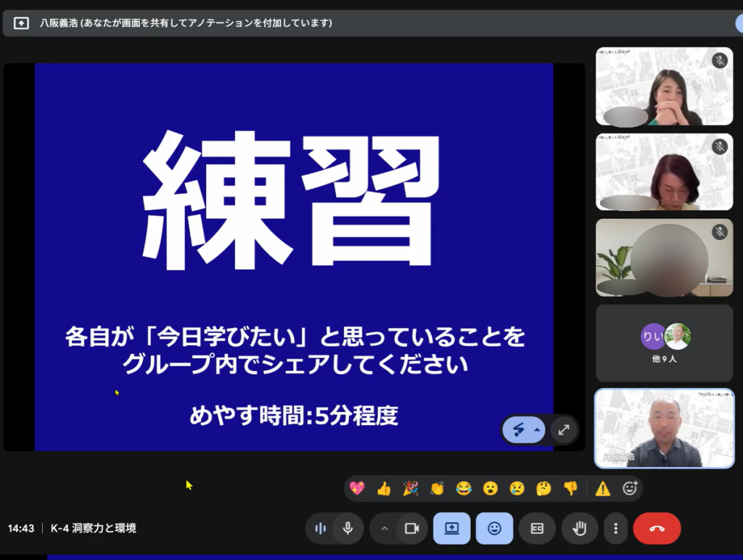Send a sparkling heart reaction
The image size is (743, 560).
[357, 488]
